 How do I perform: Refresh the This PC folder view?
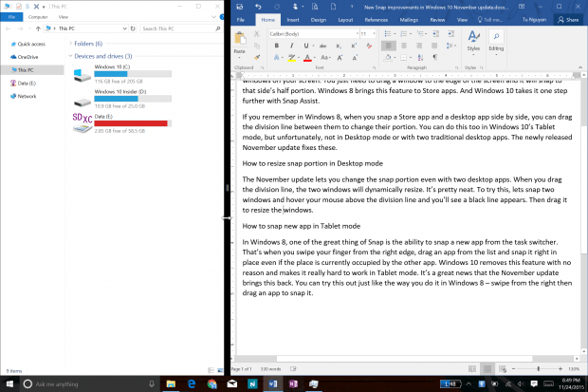point(133,28)
